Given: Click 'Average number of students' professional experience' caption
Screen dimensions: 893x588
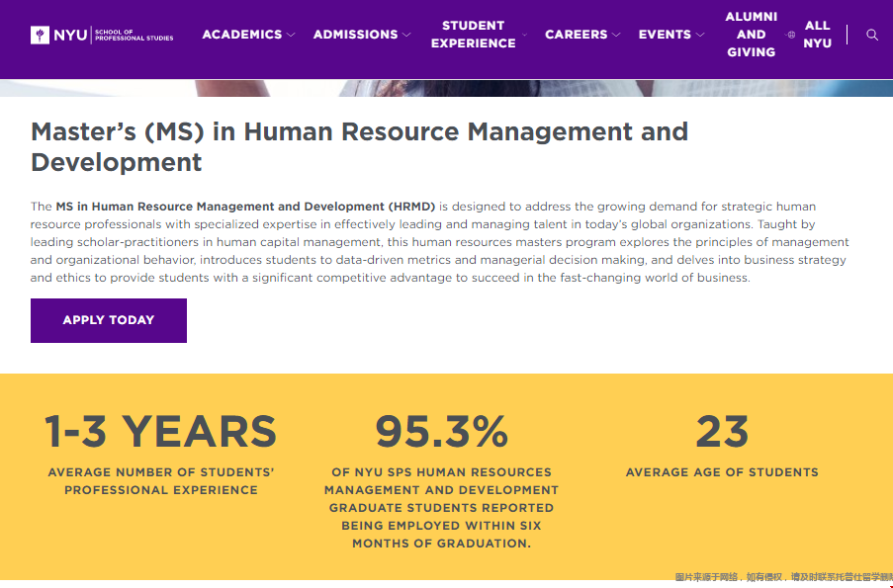Looking at the screenshot, I should (161, 481).
